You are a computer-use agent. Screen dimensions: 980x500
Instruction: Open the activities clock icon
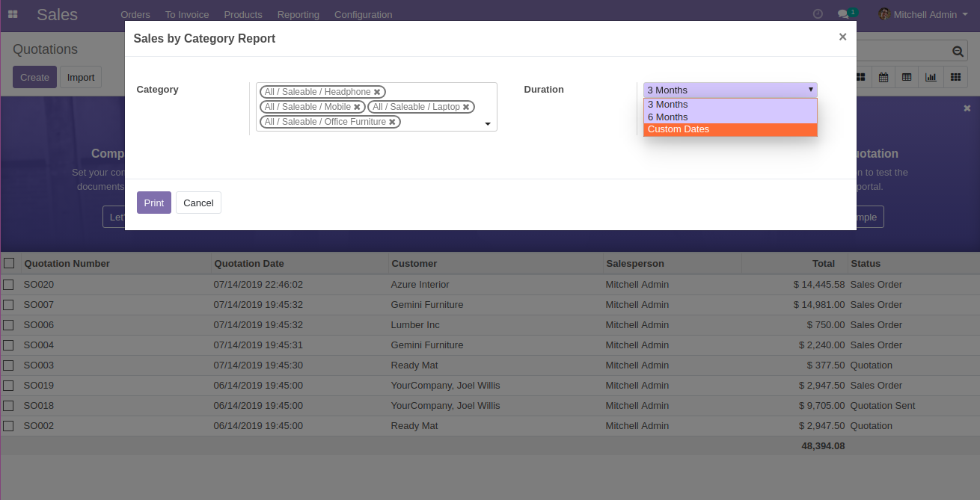[818, 14]
